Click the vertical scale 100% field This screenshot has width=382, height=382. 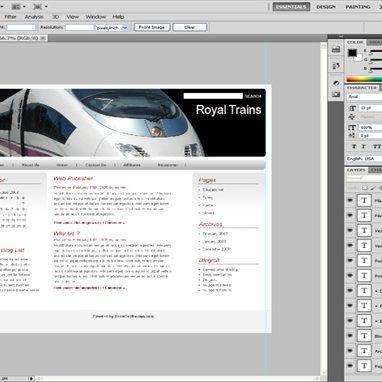click(x=370, y=127)
